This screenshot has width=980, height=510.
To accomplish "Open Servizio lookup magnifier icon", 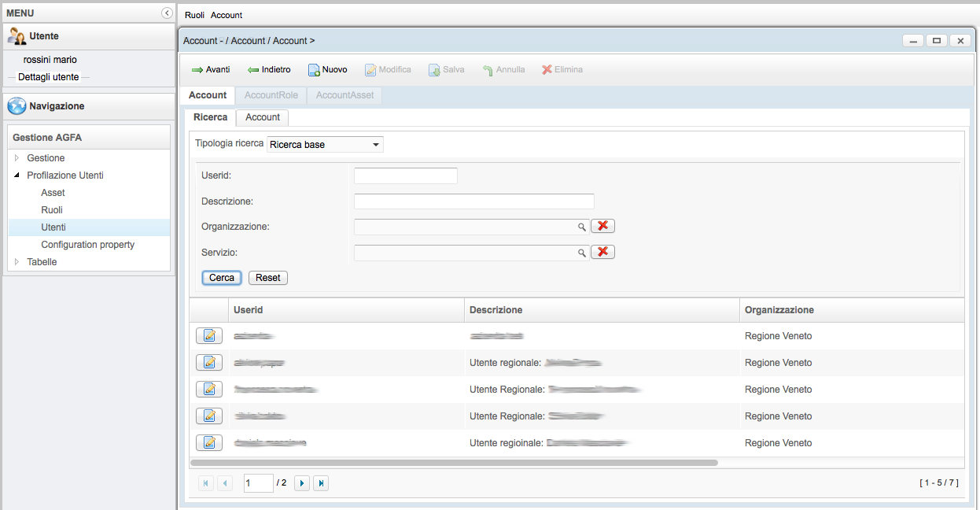I will coord(582,253).
